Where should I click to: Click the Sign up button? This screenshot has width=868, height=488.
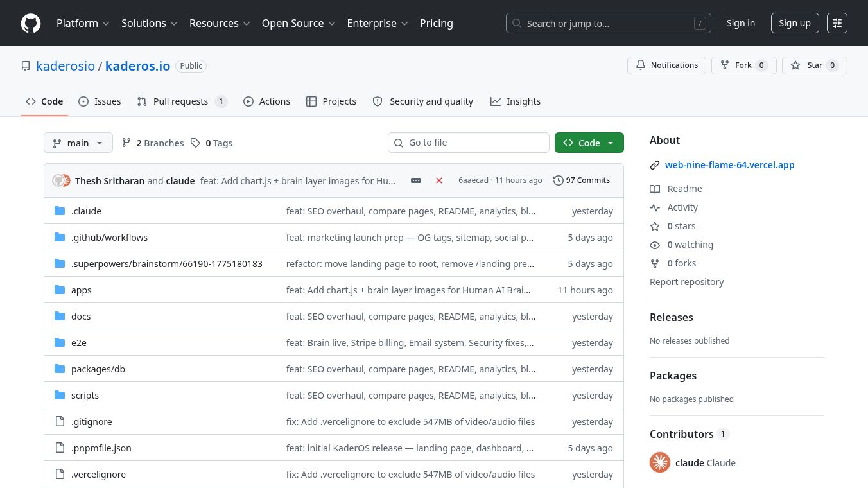794,23
